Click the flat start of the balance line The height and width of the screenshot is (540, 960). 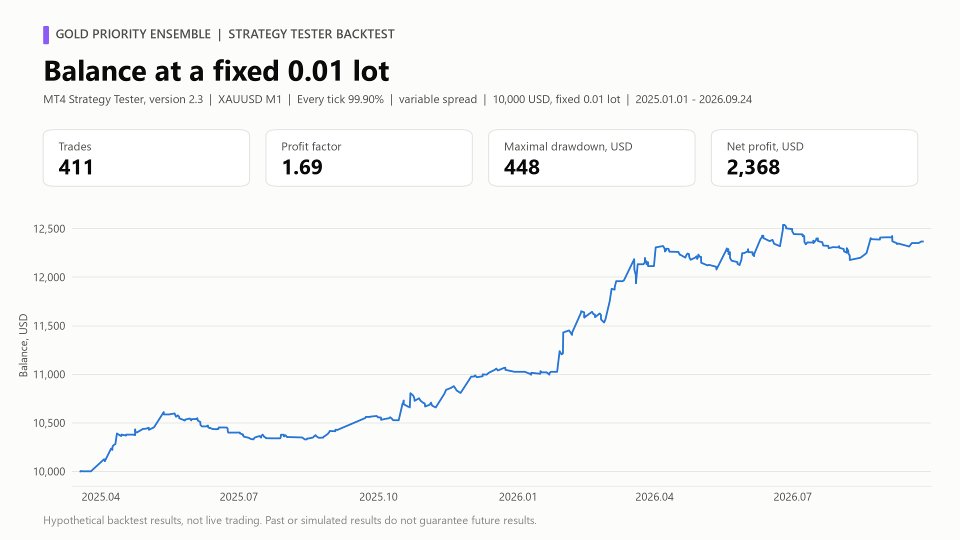(85, 471)
